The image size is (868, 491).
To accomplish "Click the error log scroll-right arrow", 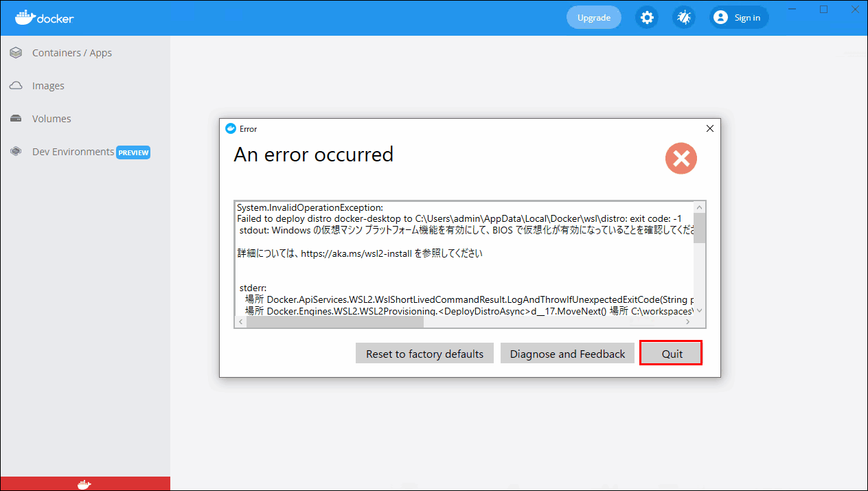I will 687,322.
